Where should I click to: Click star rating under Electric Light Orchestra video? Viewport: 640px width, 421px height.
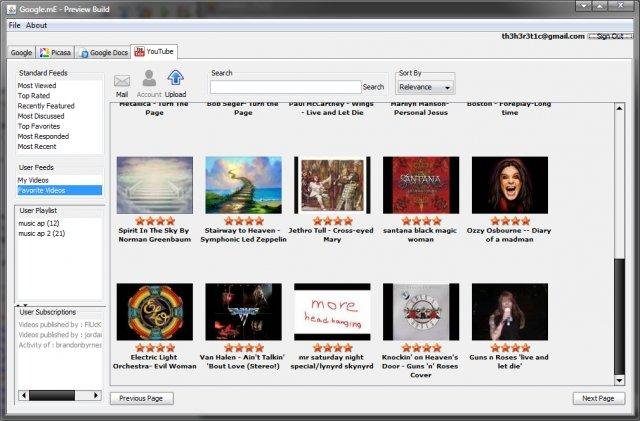pyautogui.click(x=155, y=347)
